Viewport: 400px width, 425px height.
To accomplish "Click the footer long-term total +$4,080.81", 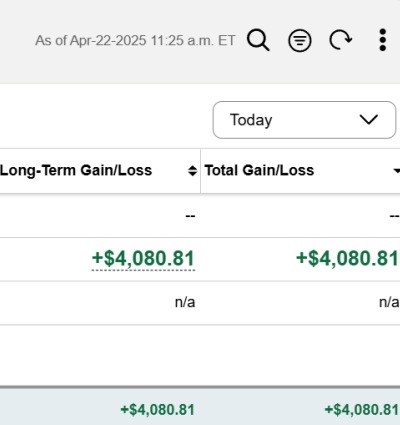I will tap(157, 410).
